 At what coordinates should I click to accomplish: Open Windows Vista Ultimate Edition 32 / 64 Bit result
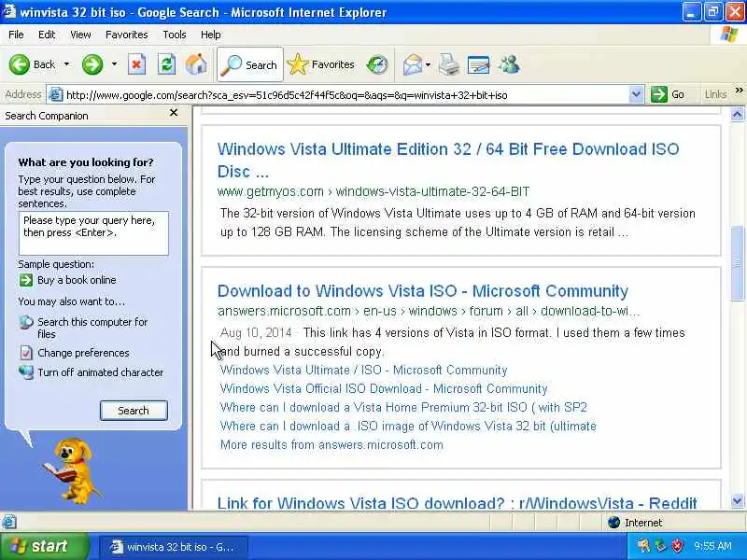(448, 160)
